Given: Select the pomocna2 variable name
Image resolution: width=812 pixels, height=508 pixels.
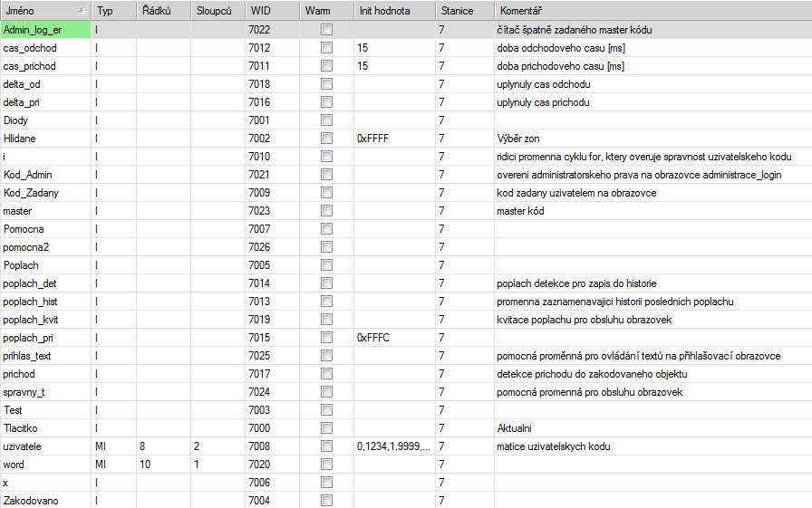Looking at the screenshot, I should click(26, 247).
